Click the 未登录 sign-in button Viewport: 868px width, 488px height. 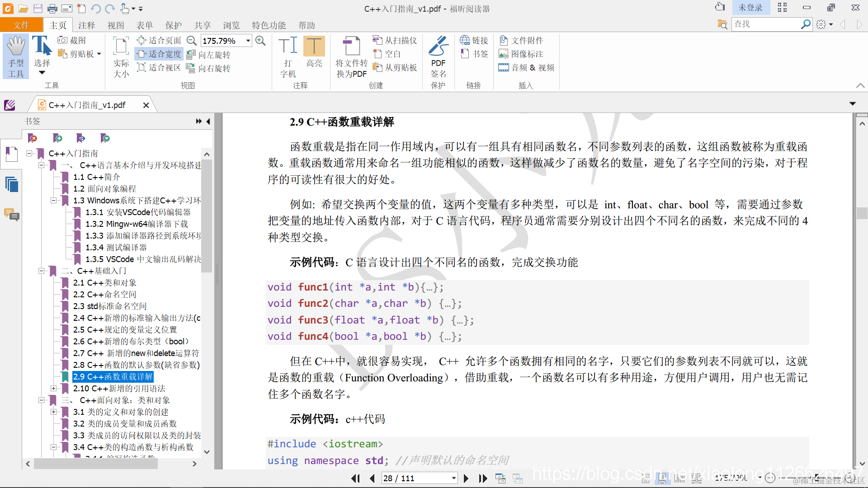click(750, 8)
